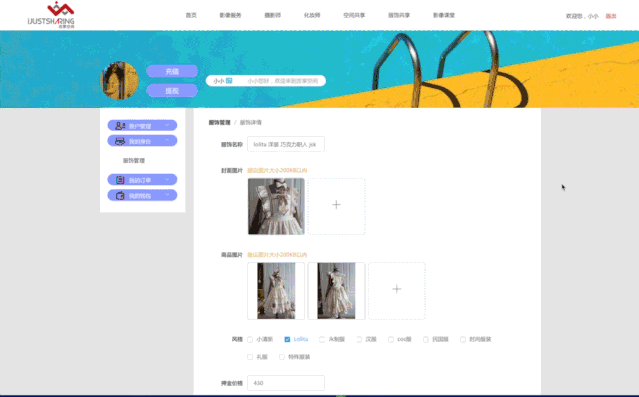The width and height of the screenshot is (639, 397).
Task: Click the cover image dress thumbnail
Action: 276,206
